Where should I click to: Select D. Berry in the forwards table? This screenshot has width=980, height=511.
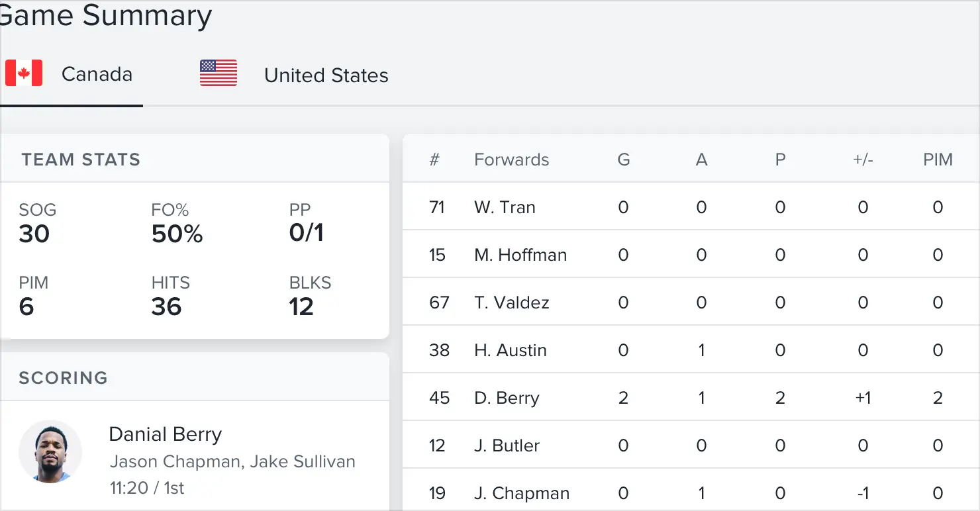click(x=507, y=398)
